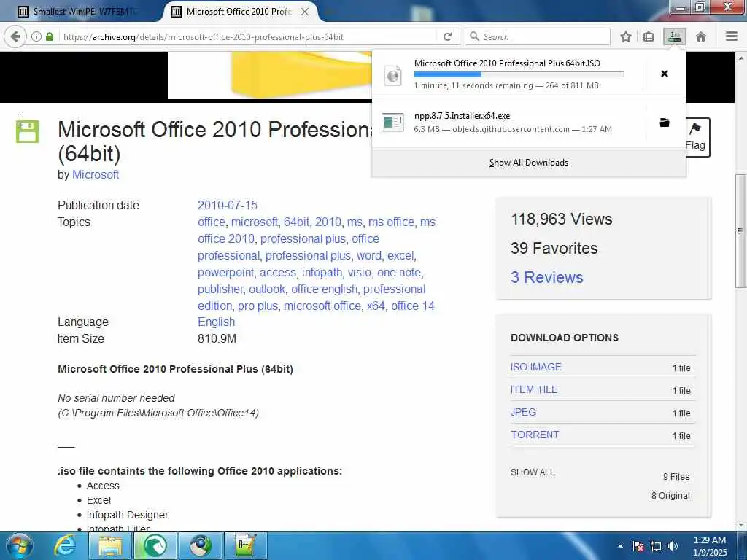This screenshot has height=560, width=747.
Task: Toggle the downloads toolbar button
Action: pyautogui.click(x=675, y=36)
